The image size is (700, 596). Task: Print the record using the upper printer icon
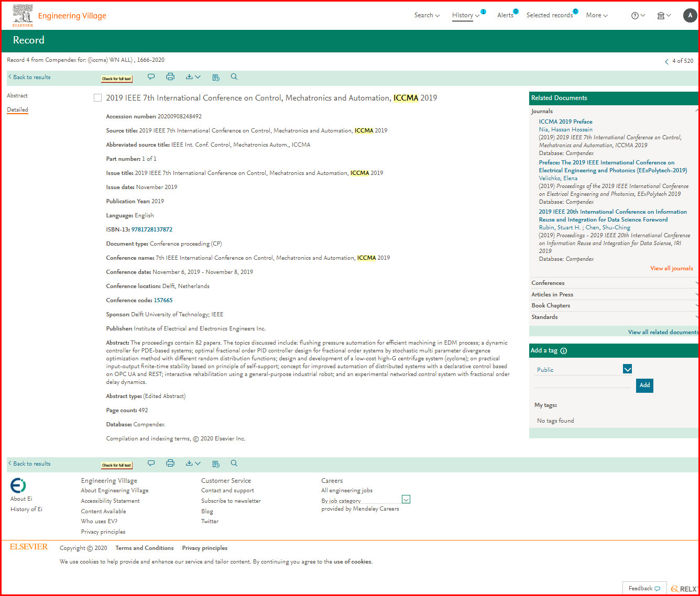tap(170, 77)
